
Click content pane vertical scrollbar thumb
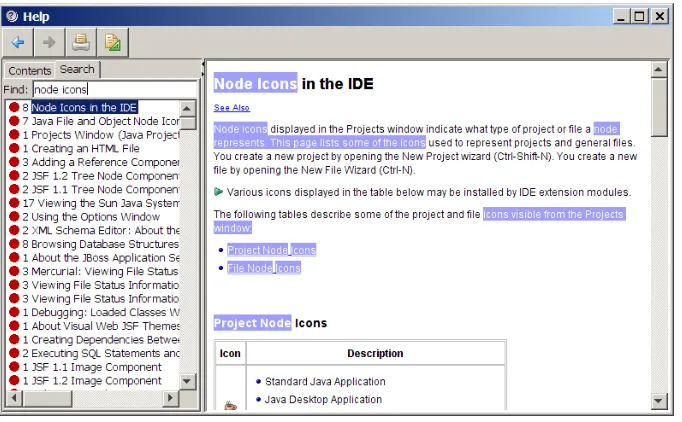pyautogui.click(x=659, y=107)
